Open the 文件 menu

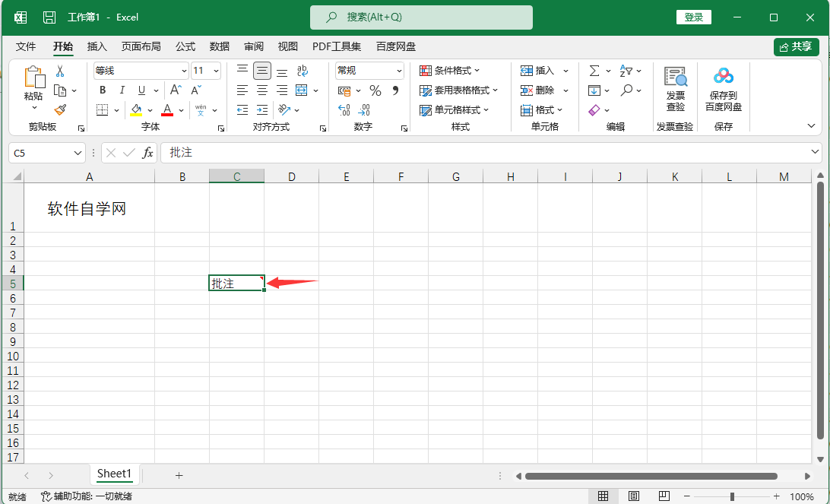pos(26,46)
